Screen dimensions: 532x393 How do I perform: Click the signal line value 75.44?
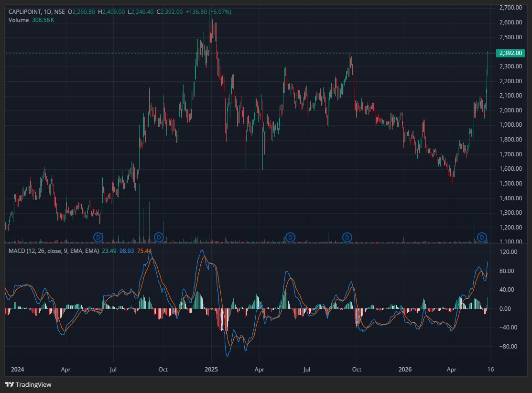tap(144, 251)
